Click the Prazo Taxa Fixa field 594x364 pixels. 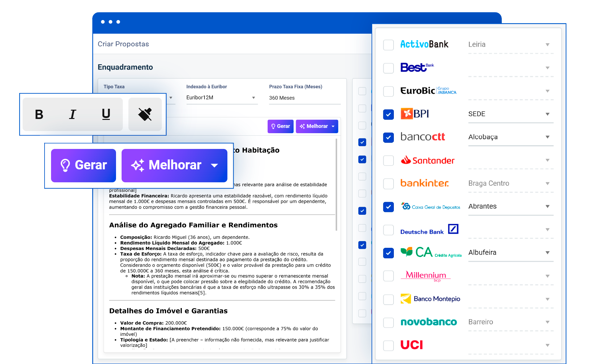(305, 98)
